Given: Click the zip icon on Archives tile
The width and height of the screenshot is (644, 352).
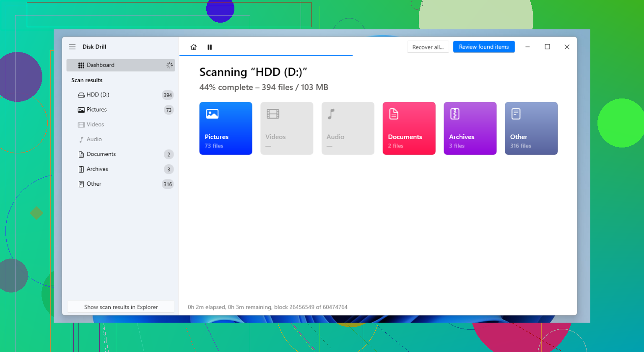Looking at the screenshot, I should point(455,114).
